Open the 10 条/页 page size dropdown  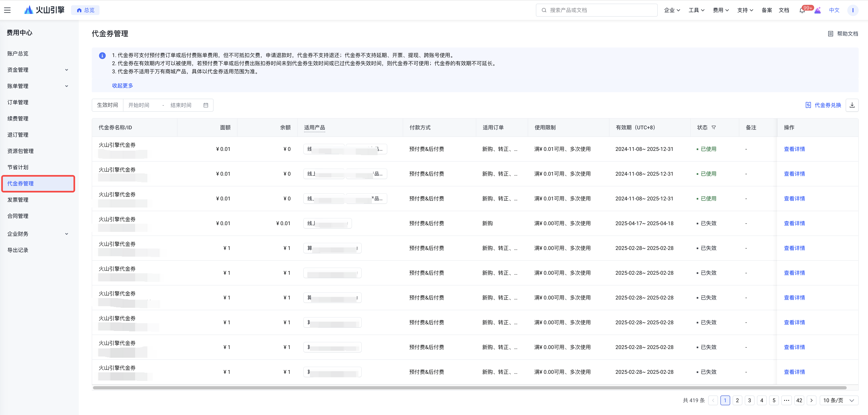coord(839,400)
